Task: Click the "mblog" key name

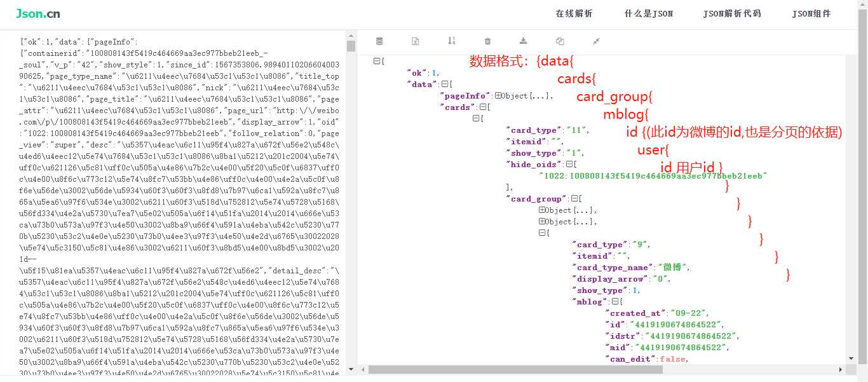Action: [590, 302]
